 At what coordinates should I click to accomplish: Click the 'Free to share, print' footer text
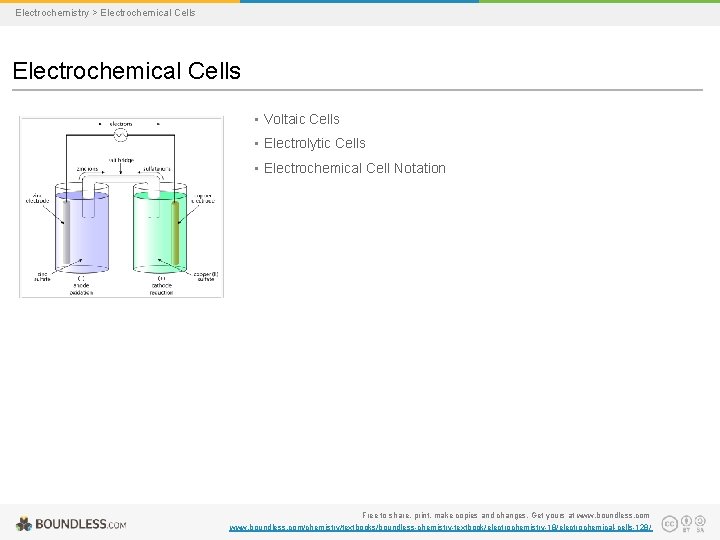point(506,515)
